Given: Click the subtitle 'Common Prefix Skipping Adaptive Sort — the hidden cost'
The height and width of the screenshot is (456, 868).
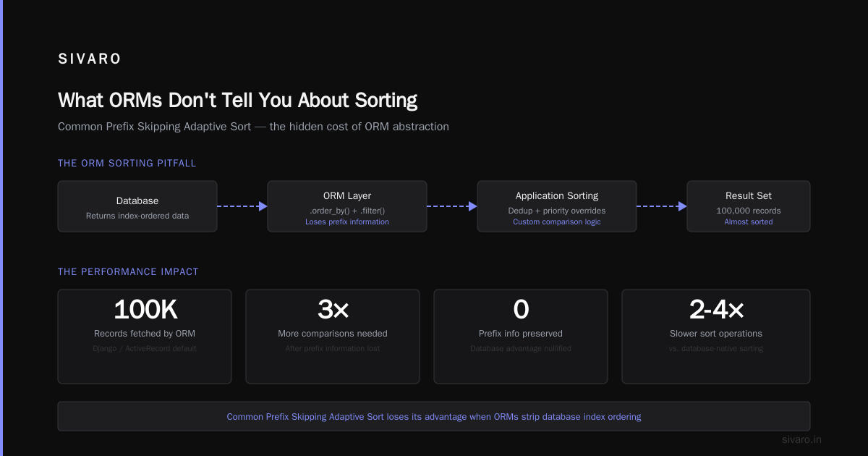Looking at the screenshot, I should click(x=253, y=127).
